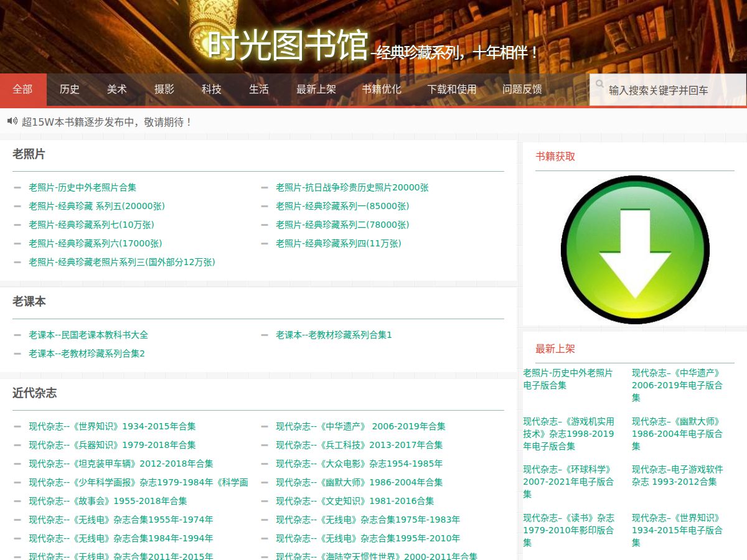Open the 历史 category menu
This screenshot has height=560, width=747.
click(70, 90)
